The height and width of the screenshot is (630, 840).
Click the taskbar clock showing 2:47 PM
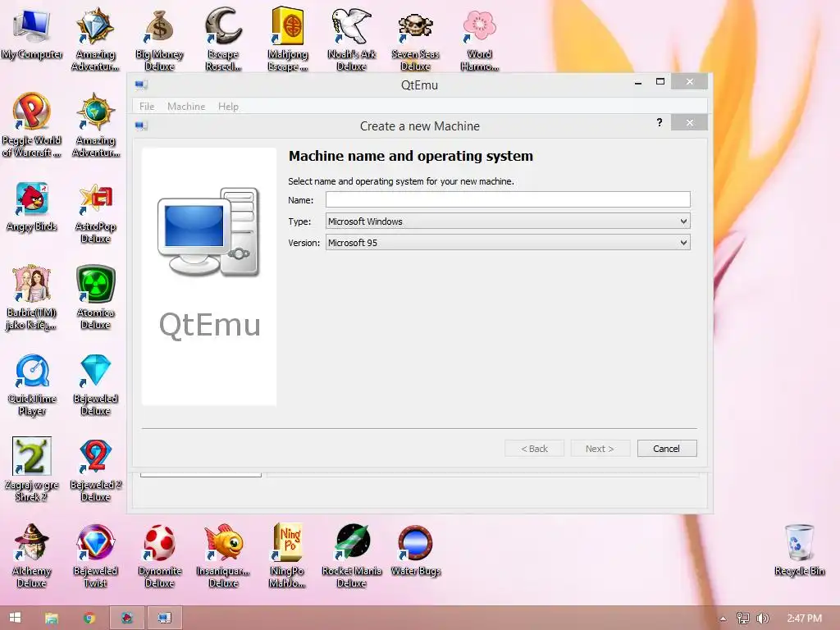804,618
